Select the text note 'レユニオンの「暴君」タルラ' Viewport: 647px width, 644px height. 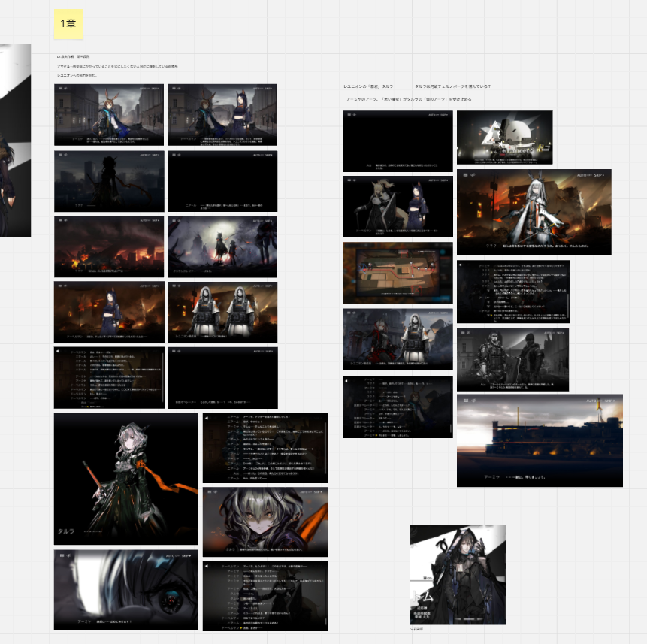pyautogui.click(x=368, y=86)
